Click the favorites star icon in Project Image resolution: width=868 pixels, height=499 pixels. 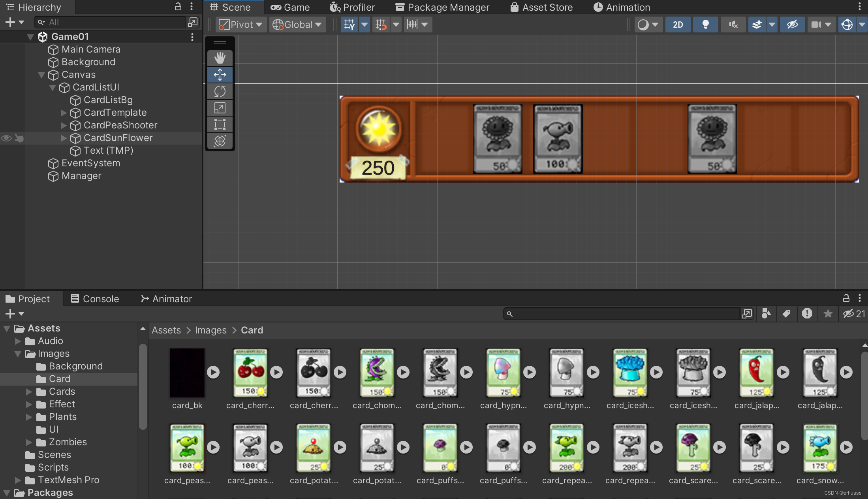click(828, 314)
